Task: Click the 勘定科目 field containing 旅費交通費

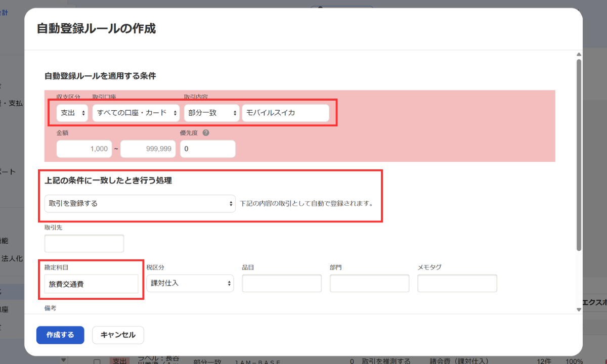Action: coord(91,284)
